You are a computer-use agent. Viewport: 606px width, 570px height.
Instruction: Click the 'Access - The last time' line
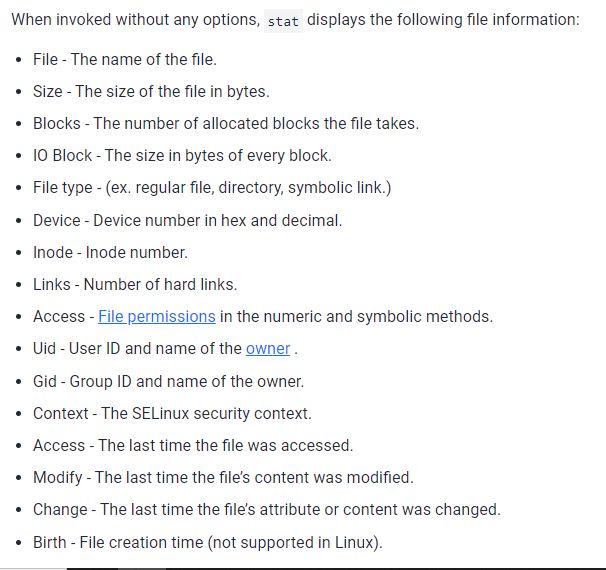(x=193, y=445)
